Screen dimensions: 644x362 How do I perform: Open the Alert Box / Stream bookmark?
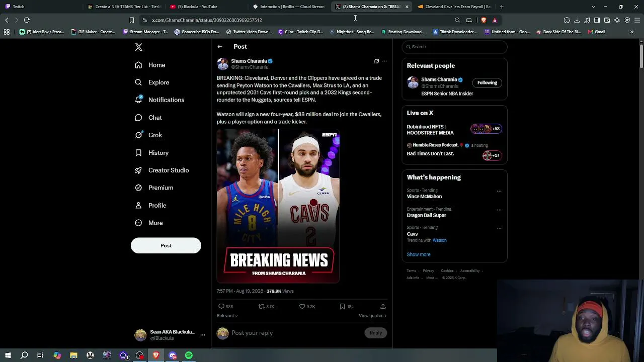(42, 32)
